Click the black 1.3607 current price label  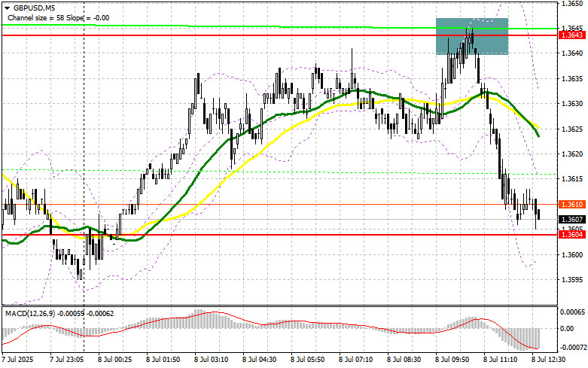(572, 219)
